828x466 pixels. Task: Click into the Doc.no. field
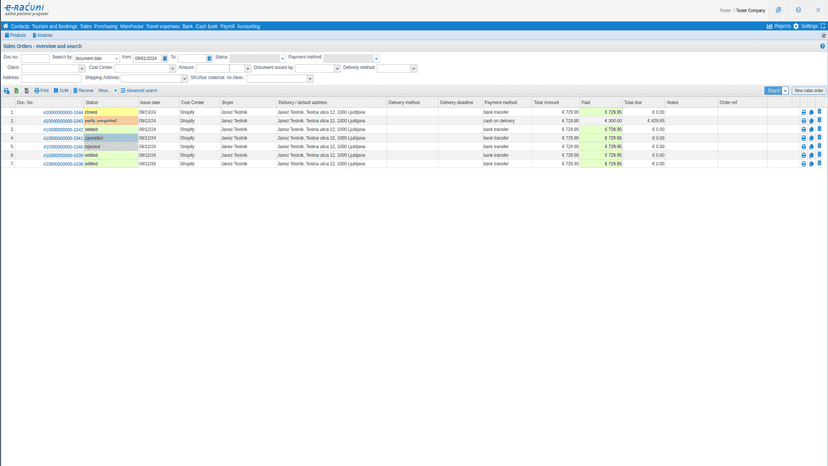click(35, 58)
